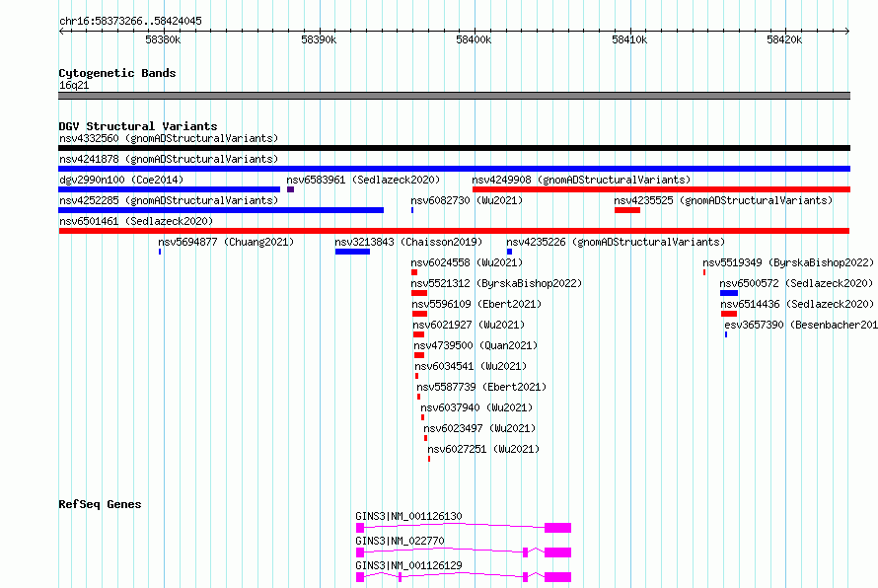Viewport: 878px width, 588px height.
Task: Click the nsv3213843 (Chaisson2019) blue block
Action: click(x=353, y=252)
